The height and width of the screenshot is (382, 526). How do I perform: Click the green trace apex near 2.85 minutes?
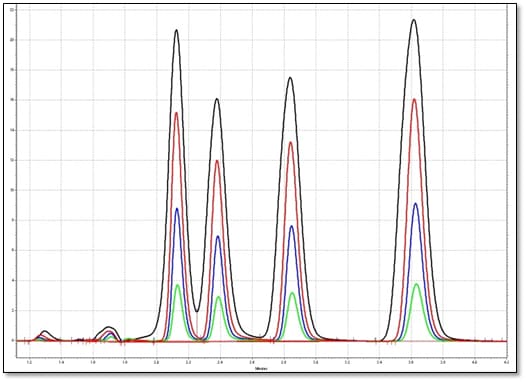click(292, 293)
